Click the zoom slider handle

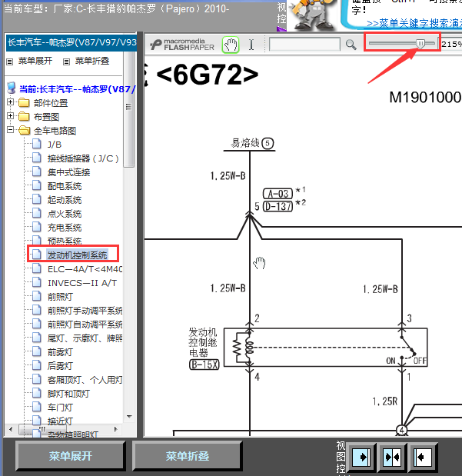point(420,44)
